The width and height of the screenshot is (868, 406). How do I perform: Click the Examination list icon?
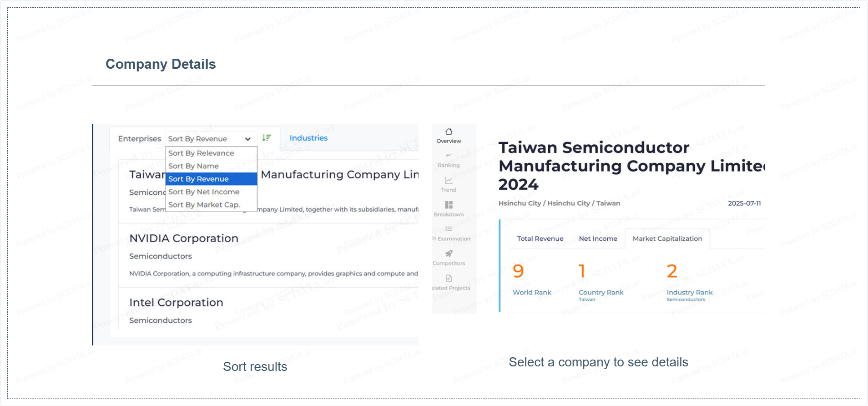pyautogui.click(x=449, y=229)
